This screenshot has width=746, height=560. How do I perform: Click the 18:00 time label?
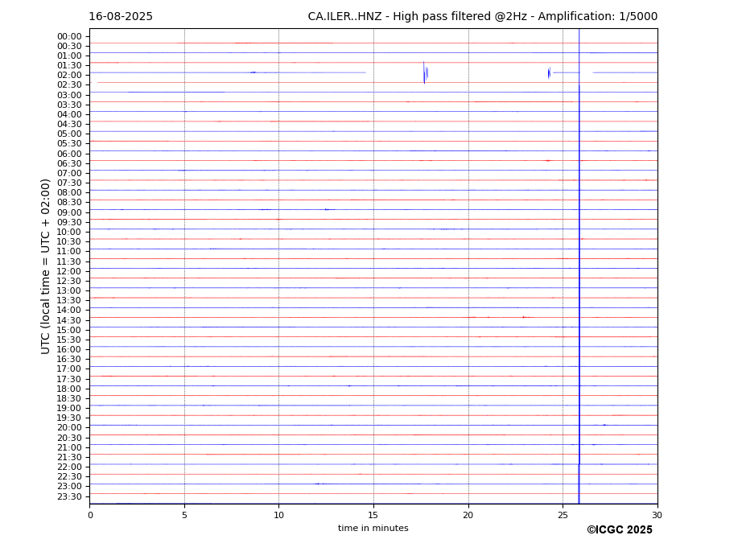[x=69, y=389]
